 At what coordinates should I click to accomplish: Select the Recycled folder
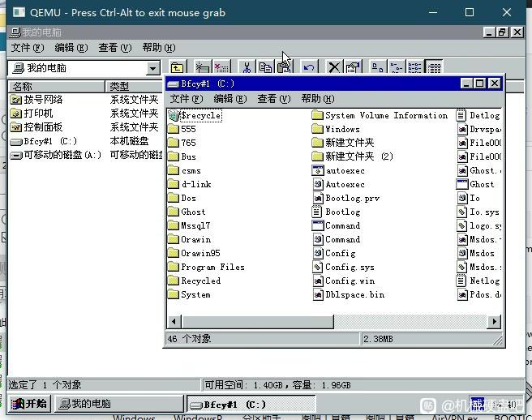(x=195, y=281)
